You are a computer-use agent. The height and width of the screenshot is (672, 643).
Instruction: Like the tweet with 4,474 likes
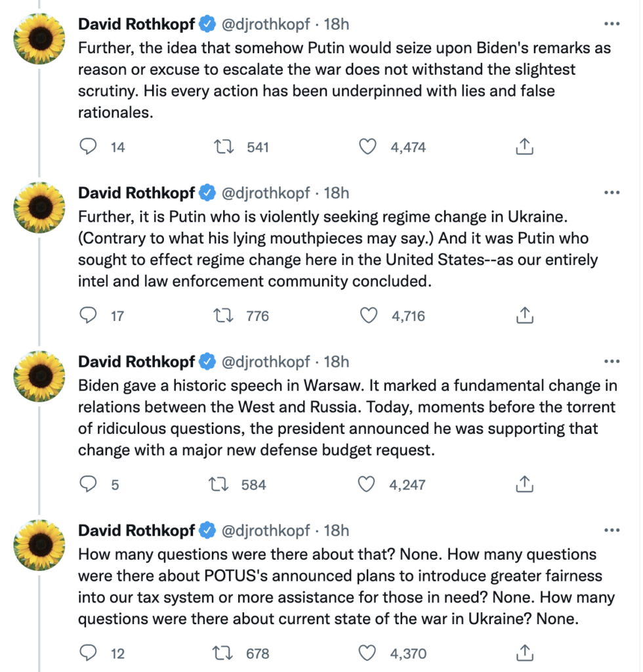coord(369,147)
